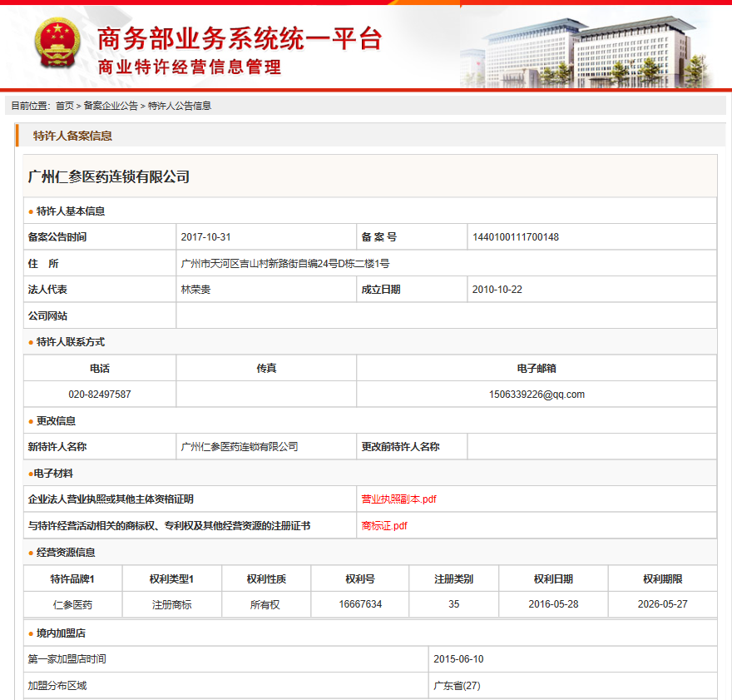Select the filing number 1440100111700148
732x700 pixels.
(516, 237)
